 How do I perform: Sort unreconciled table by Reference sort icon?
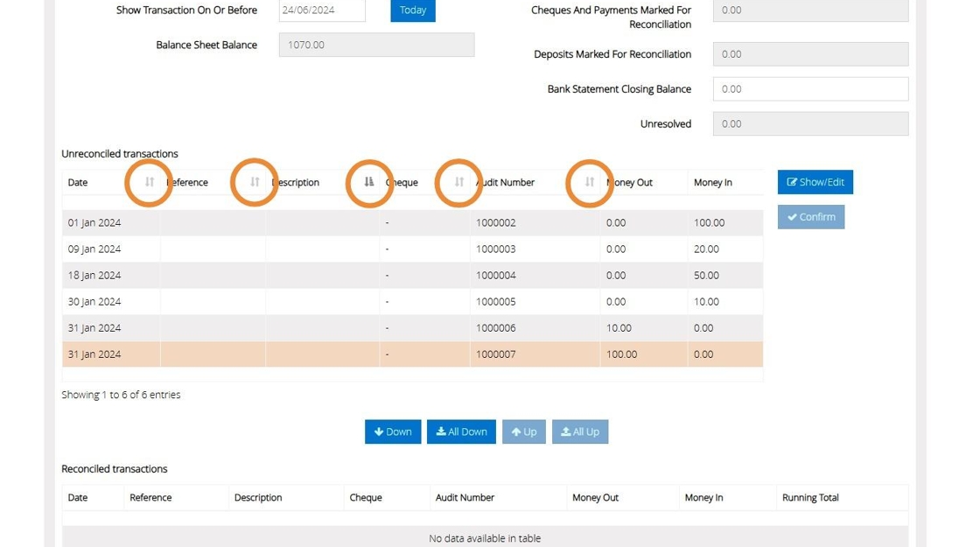point(255,182)
